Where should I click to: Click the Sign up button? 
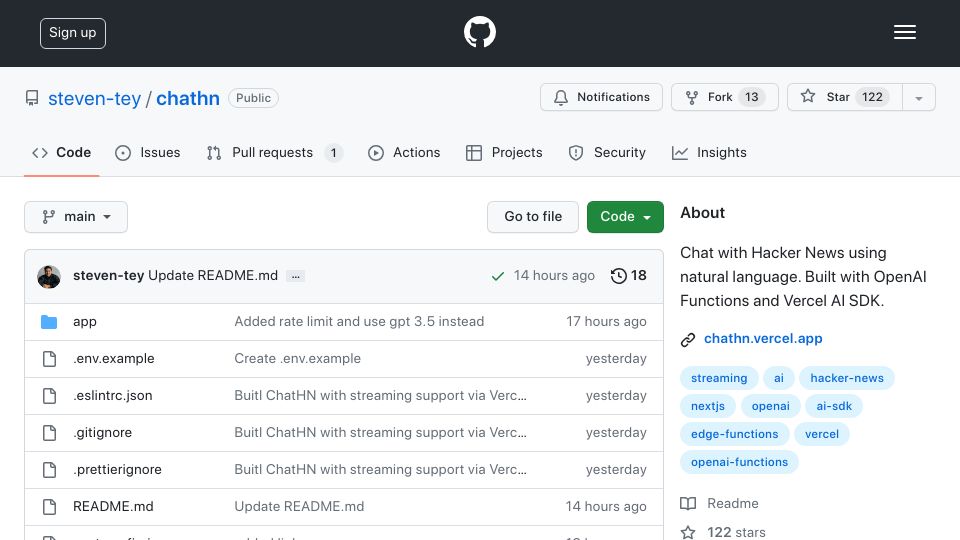(73, 33)
